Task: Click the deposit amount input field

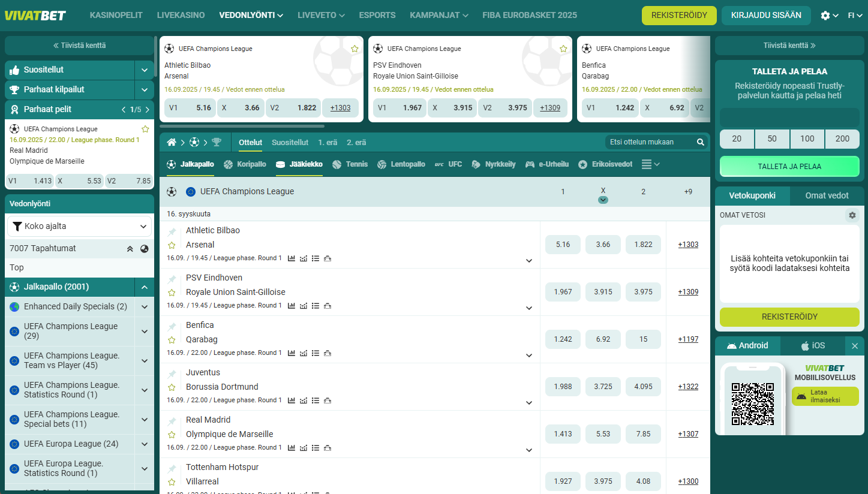Action: coord(789,117)
